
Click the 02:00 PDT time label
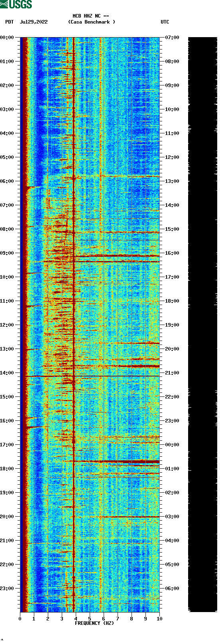coord(7,85)
